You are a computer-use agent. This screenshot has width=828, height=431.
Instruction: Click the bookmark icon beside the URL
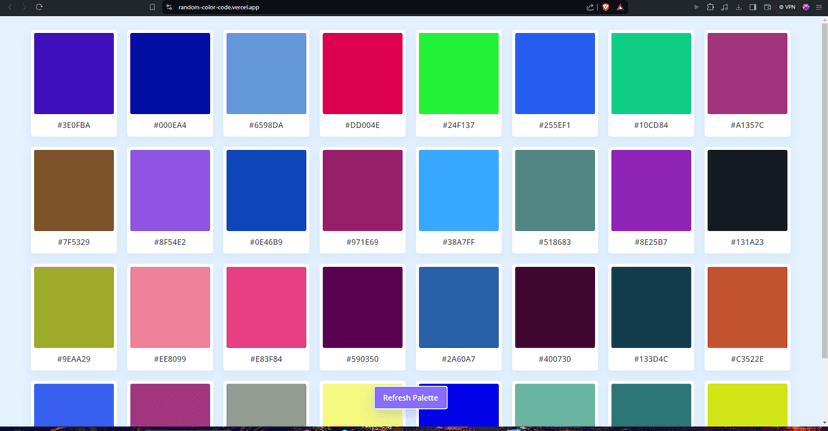coord(152,7)
